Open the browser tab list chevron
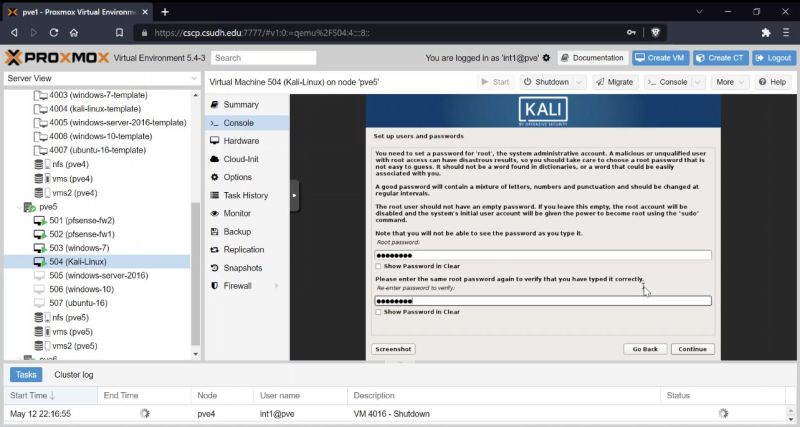Image resolution: width=800 pixels, height=427 pixels. (699, 12)
